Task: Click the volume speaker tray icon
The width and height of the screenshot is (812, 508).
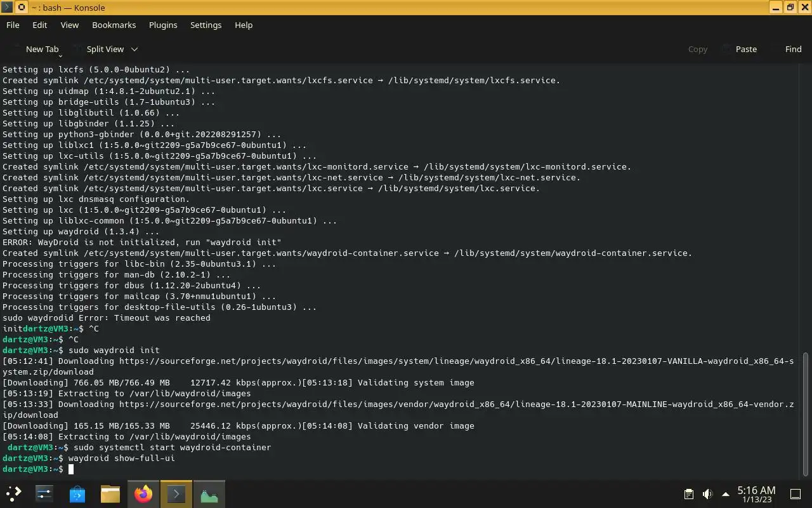Action: [707, 494]
